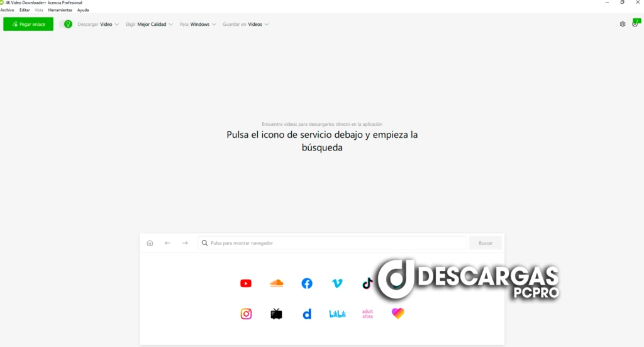Image resolution: width=644 pixels, height=347 pixels.
Task: Click the black TV service icon
Action: [276, 314]
